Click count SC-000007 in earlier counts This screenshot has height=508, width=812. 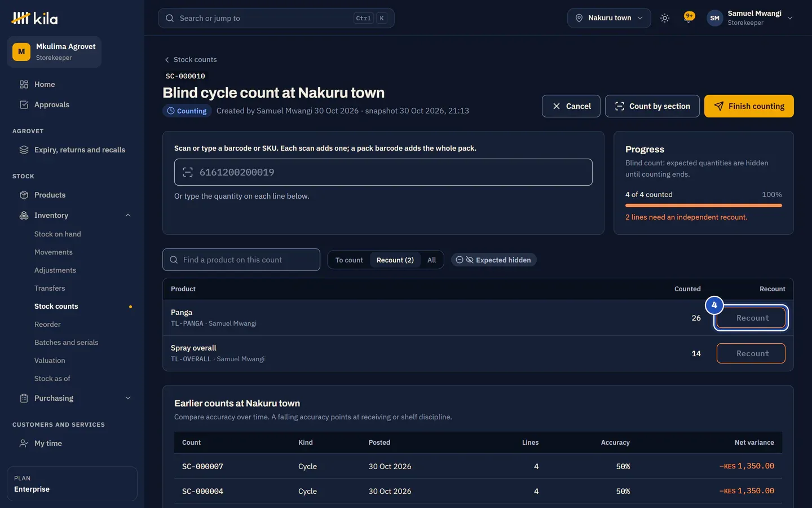[x=202, y=467]
